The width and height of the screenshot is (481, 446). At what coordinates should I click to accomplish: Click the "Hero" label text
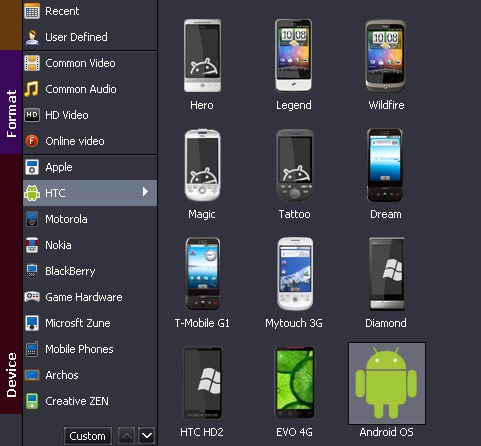tap(202, 105)
